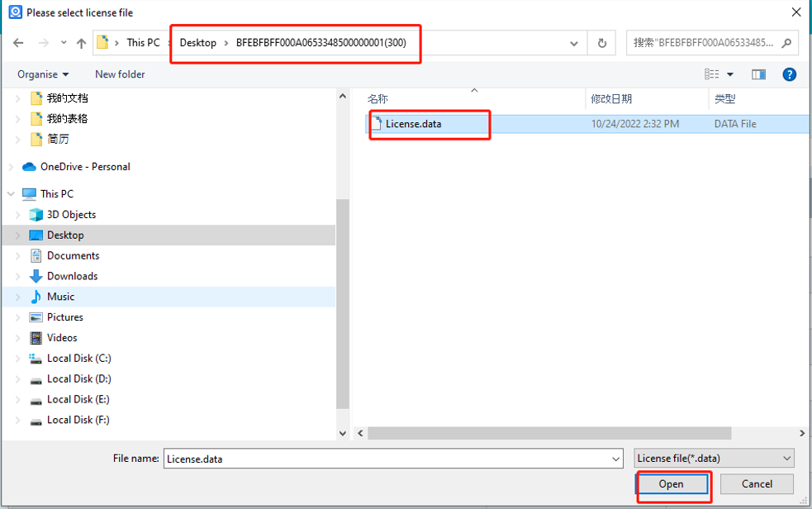Click the Cancel button
Screen dimensions: 812x509
pyautogui.click(x=756, y=483)
